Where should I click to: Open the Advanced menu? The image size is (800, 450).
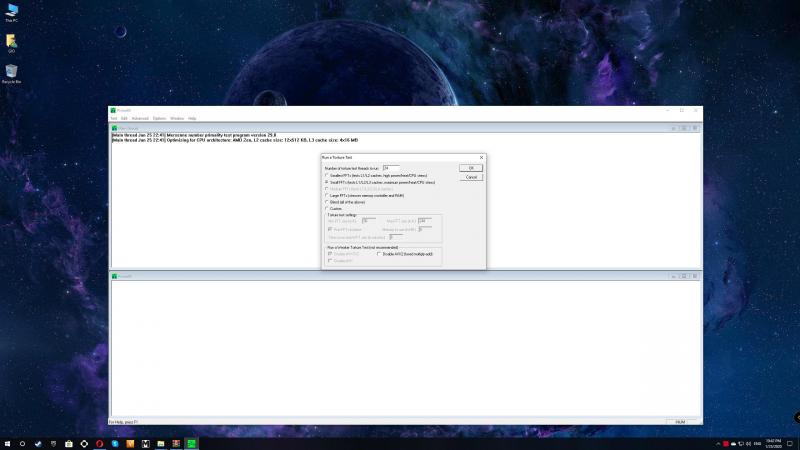(140, 118)
